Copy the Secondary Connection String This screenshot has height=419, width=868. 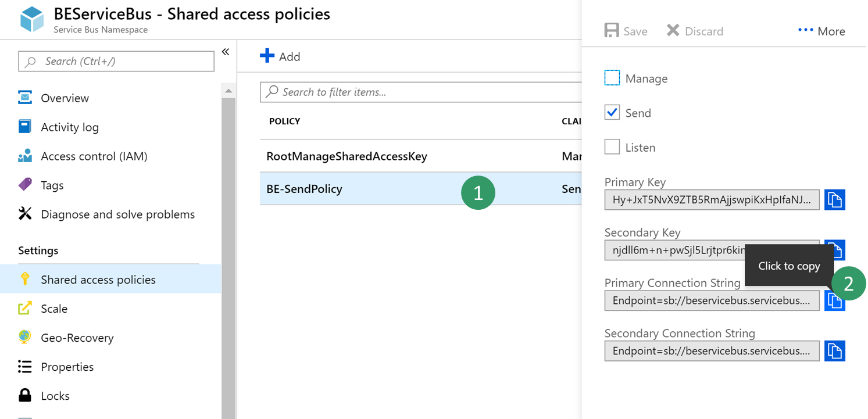point(835,351)
